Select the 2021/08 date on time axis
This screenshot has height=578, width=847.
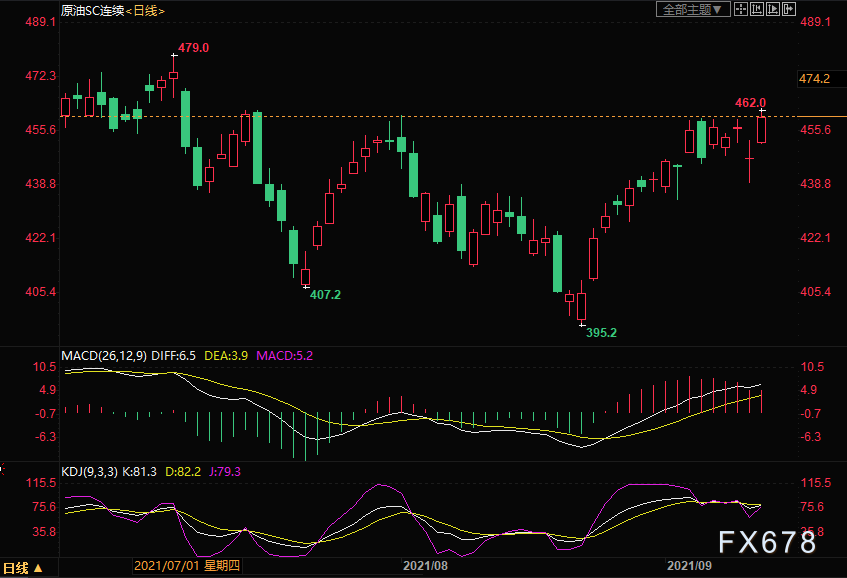click(x=425, y=567)
